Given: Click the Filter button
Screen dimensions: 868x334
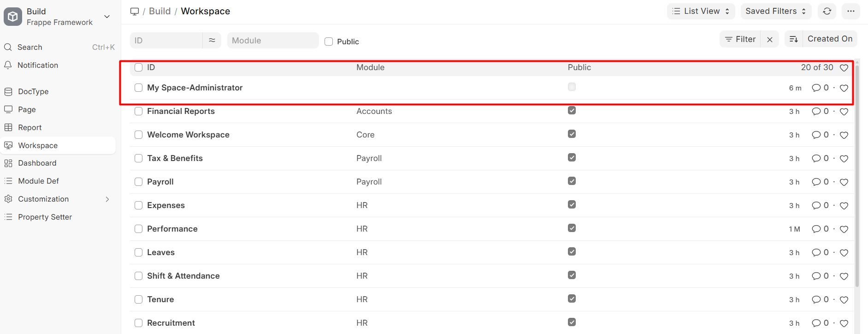Looking at the screenshot, I should pyautogui.click(x=740, y=39).
